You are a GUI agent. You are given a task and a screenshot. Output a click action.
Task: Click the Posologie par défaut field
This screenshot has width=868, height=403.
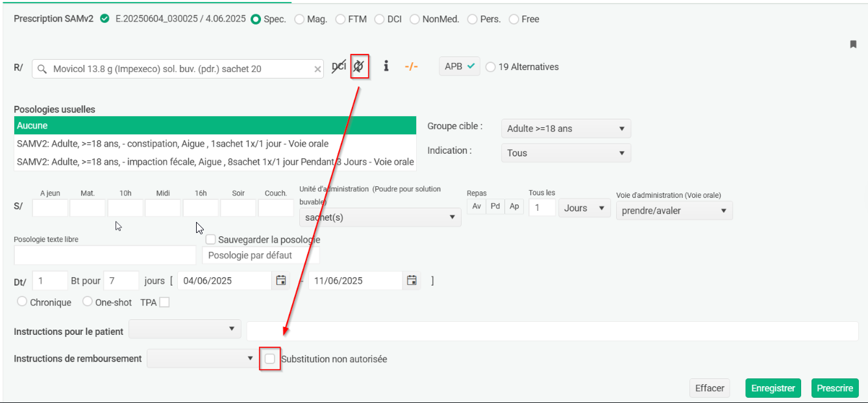[x=261, y=255]
